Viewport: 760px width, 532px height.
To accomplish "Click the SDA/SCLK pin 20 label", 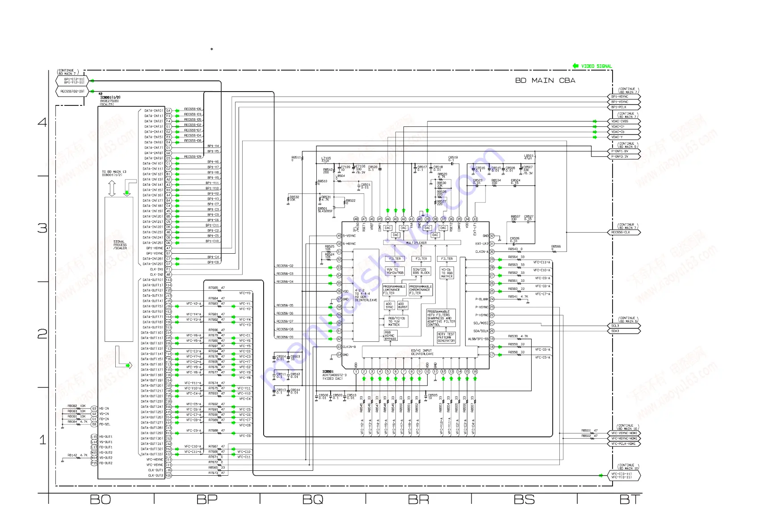I will pyautogui.click(x=481, y=331).
